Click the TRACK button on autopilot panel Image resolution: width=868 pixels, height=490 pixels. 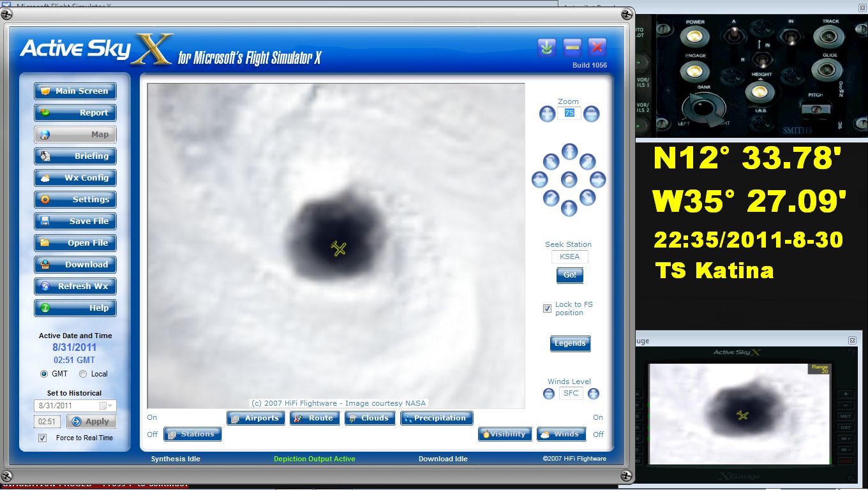(x=830, y=37)
